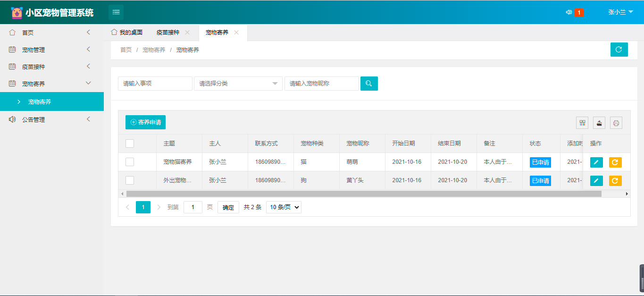
Task: Focus the 请输入事项 input field
Action: [x=155, y=84]
